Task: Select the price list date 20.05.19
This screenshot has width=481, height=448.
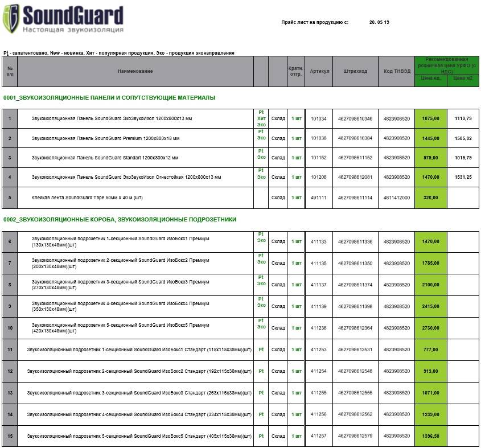Action: tap(379, 22)
